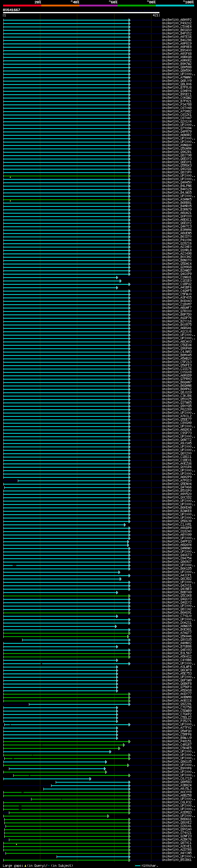Screen dimensions: 197x868
Task: Select hit label UniRef100_A7NWN0
Action: point(177,78)
